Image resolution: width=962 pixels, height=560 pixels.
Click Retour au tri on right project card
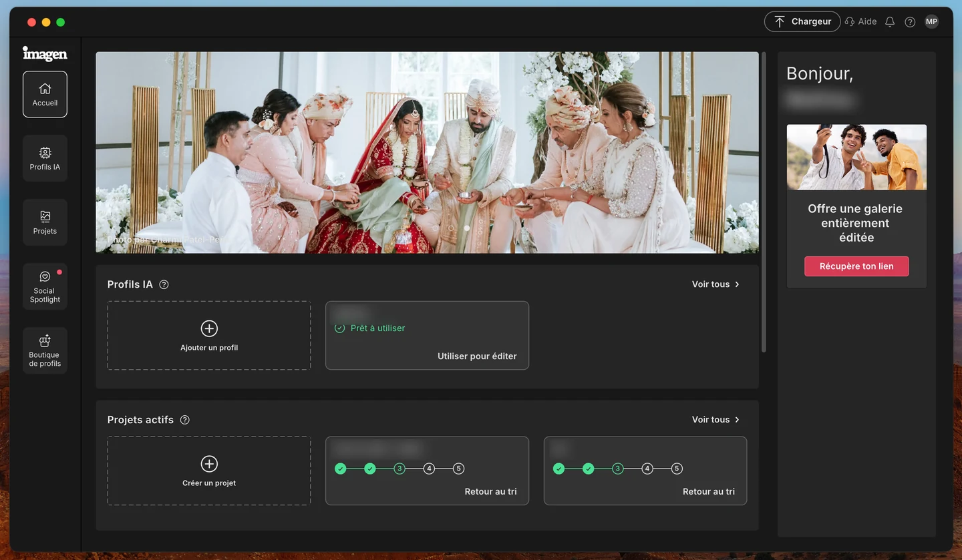709,492
